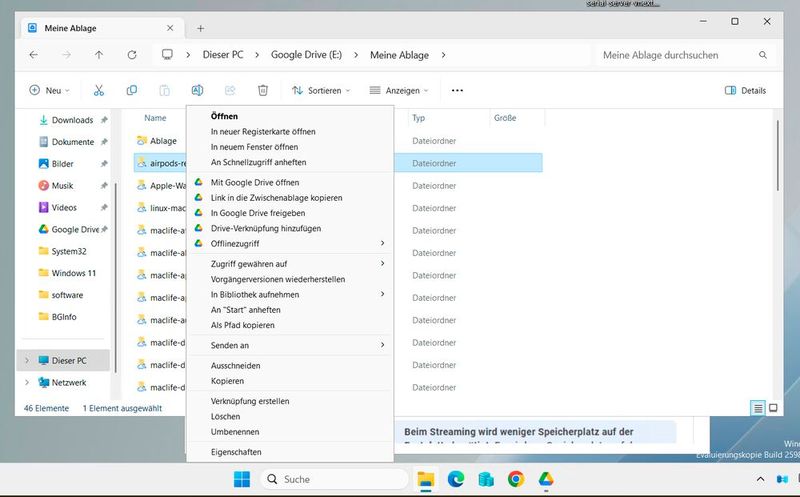This screenshot has width=800, height=497.
Task: Switch to details list view icon in status bar
Action: click(x=758, y=408)
